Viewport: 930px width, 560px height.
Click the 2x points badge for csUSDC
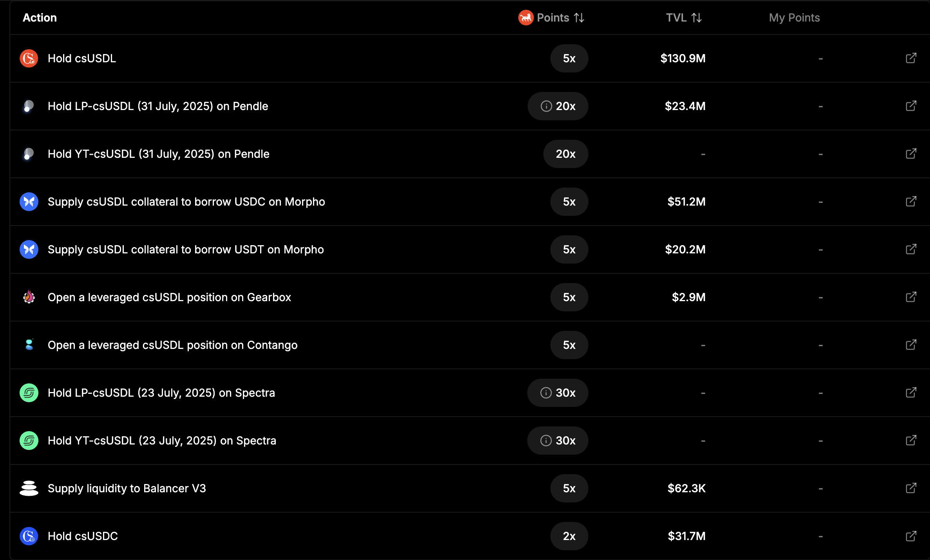pyautogui.click(x=569, y=536)
